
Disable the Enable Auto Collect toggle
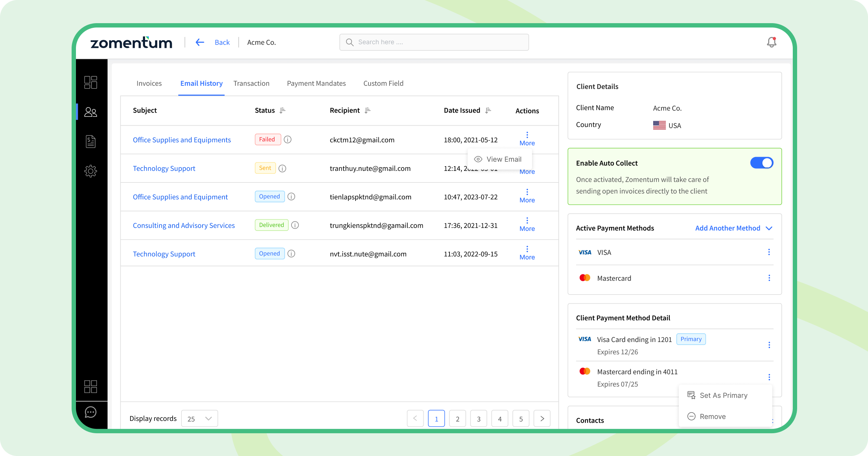tap(762, 163)
